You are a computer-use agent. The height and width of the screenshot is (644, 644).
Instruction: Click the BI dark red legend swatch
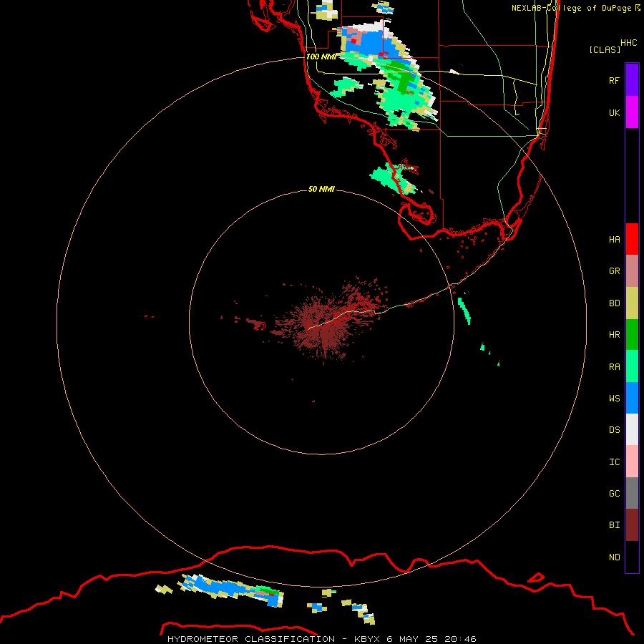coord(632,525)
